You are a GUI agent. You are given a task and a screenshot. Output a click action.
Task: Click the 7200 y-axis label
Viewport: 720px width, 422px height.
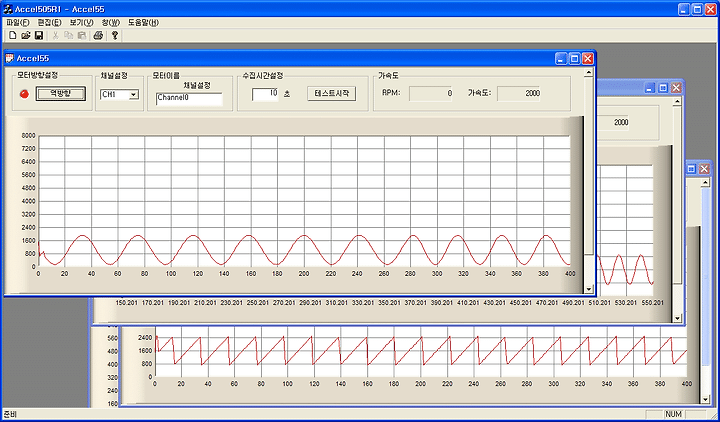pyautogui.click(x=28, y=149)
